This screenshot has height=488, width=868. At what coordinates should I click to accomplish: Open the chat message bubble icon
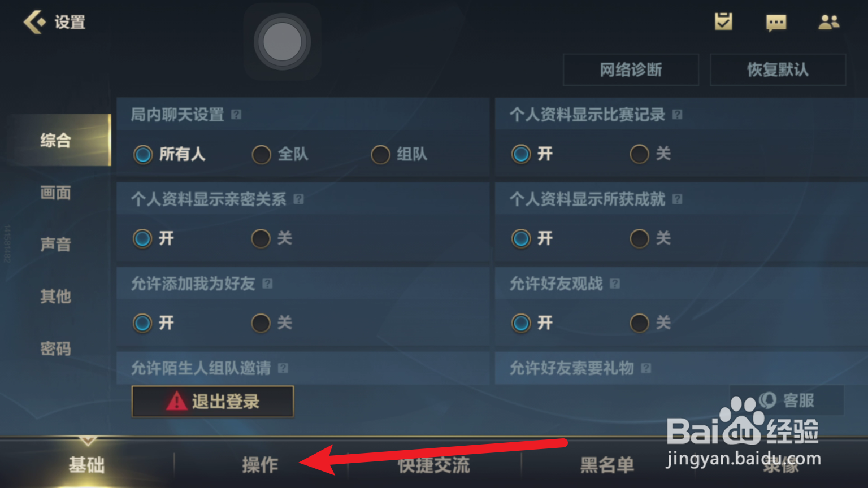click(776, 23)
